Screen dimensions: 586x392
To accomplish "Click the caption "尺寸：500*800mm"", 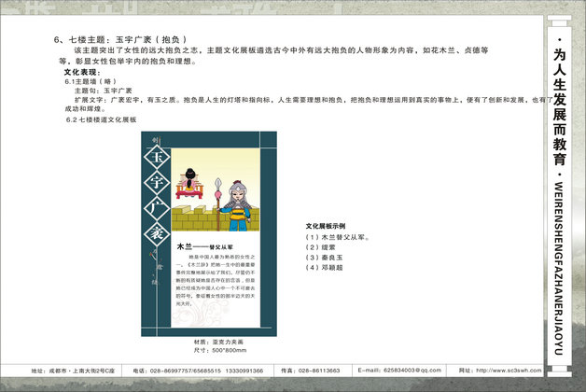I will [x=220, y=350].
